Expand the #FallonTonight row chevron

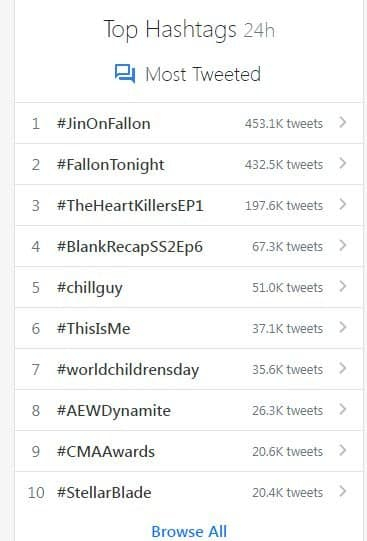343,164
